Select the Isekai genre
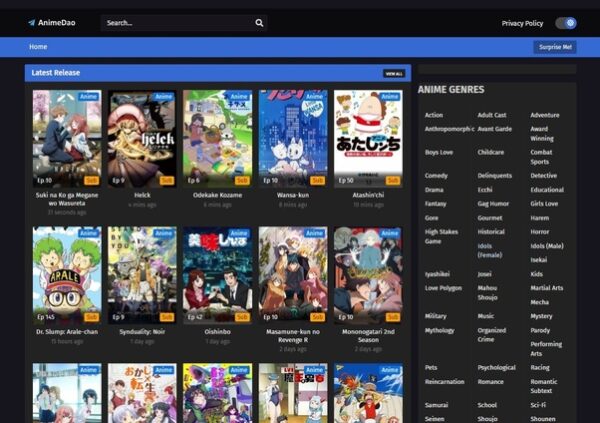Image resolution: width=600 pixels, height=423 pixels. (538, 260)
